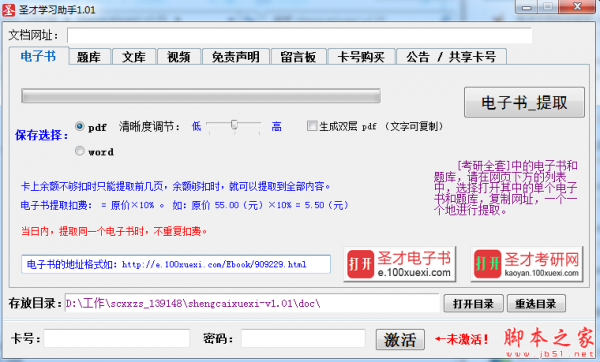Image resolution: width=600 pixels, height=362 pixels.
Task: Click the 保存选择 label
Action: (42, 135)
